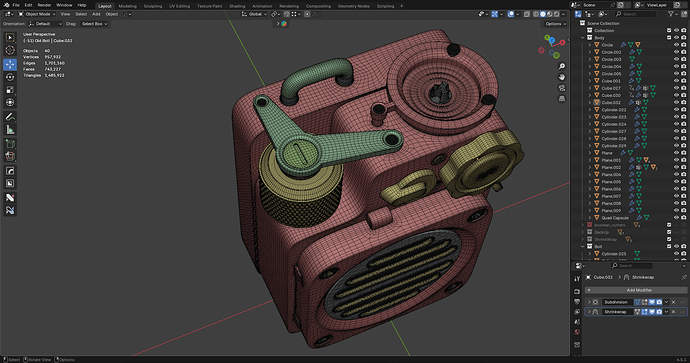Image resolution: width=690 pixels, height=363 pixels.
Task: Open the Render menu
Action: pos(44,5)
